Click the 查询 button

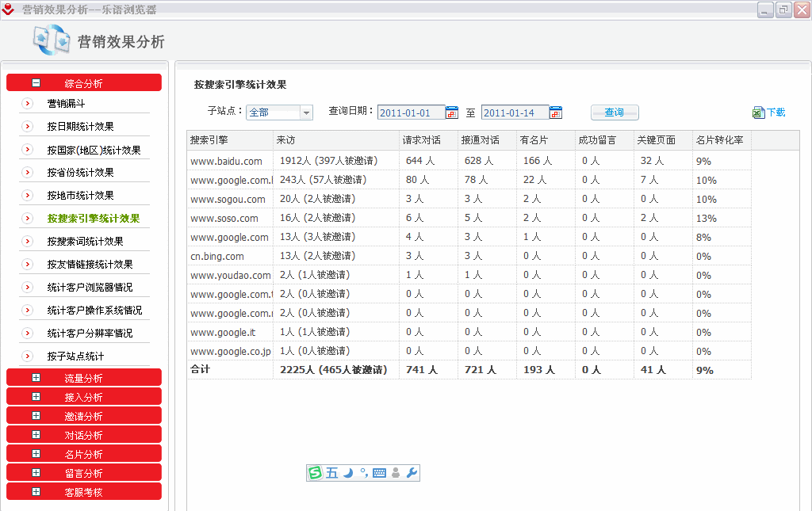coord(615,112)
